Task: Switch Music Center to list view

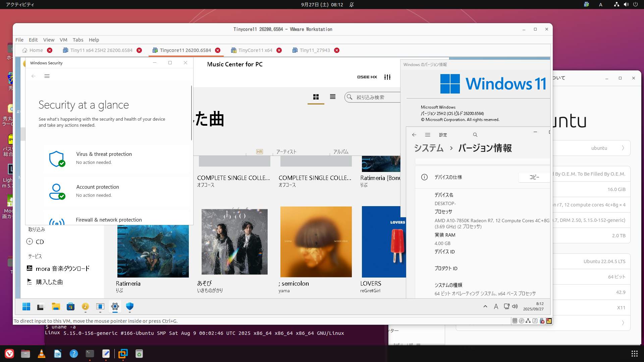Action: (x=332, y=97)
